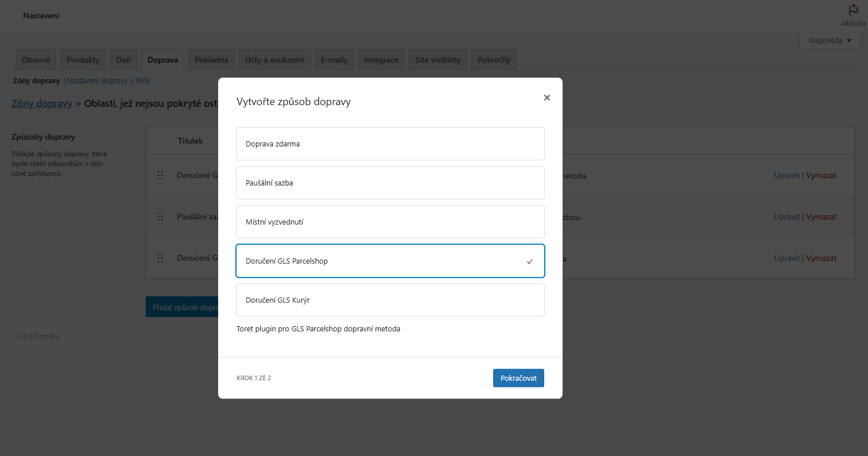Choose Doručení GLS Kurýr option

click(x=390, y=300)
